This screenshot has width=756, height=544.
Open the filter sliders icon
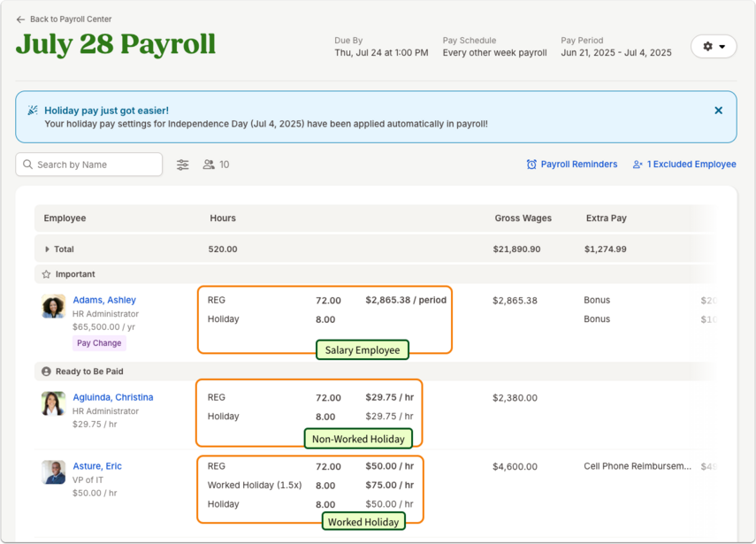[183, 165]
